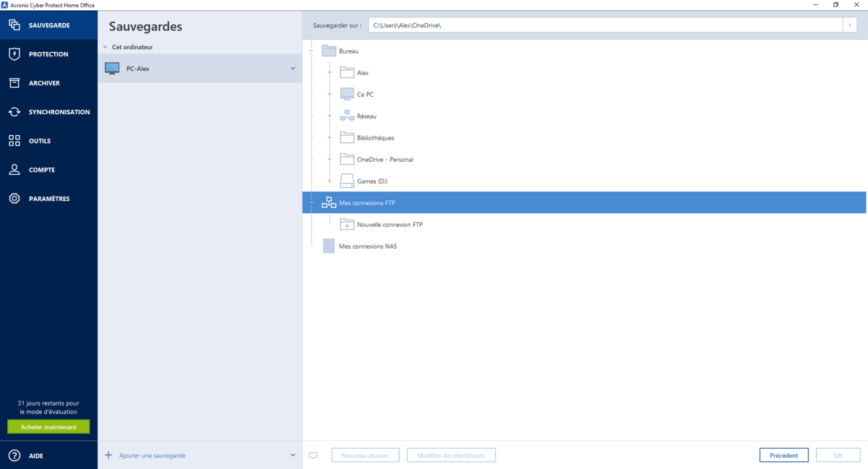The width and height of the screenshot is (868, 469).
Task: Collapse the Mes connexions FTP node
Action: [x=312, y=202]
